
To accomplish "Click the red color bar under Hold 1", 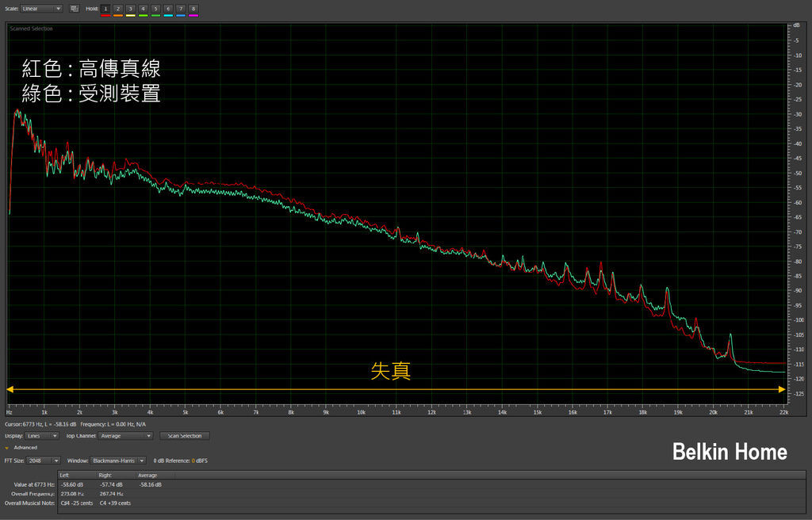I will [106, 15].
